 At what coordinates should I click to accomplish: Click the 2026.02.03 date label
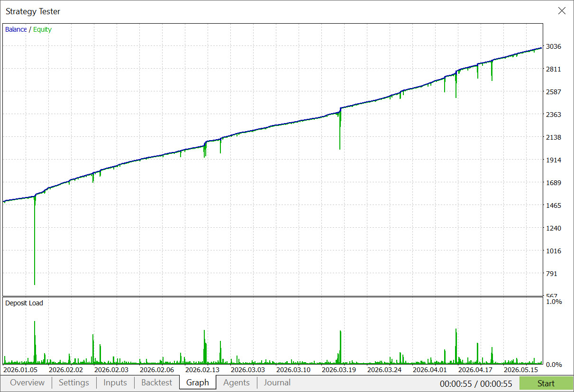point(111,370)
